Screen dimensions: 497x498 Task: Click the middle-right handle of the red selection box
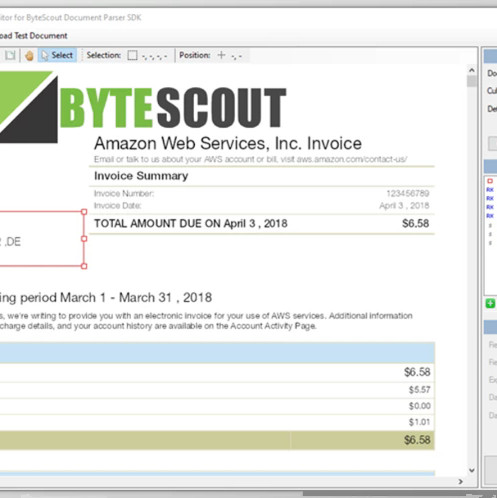(84, 239)
